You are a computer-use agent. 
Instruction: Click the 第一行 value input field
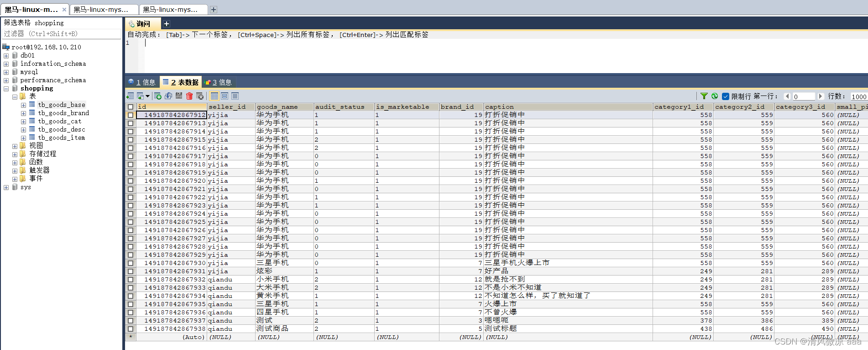804,96
